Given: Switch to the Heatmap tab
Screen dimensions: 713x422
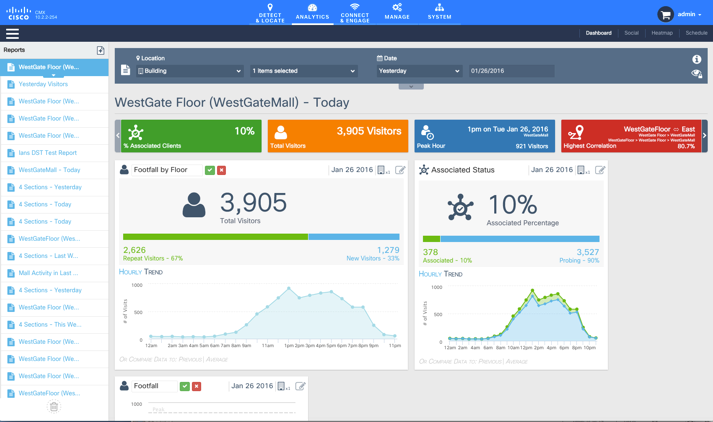Looking at the screenshot, I should [662, 33].
